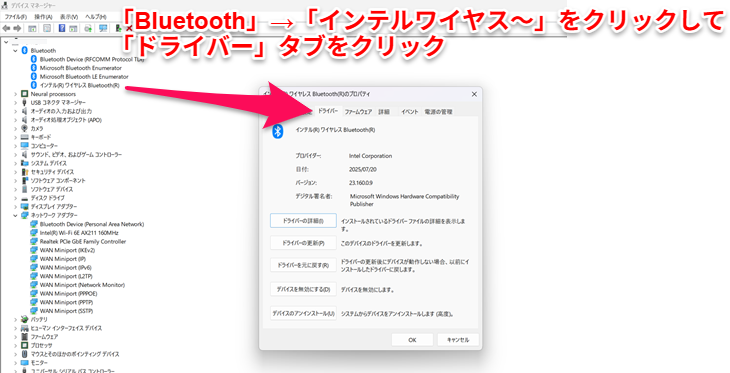Switch to the 詳細 tab

(384, 112)
